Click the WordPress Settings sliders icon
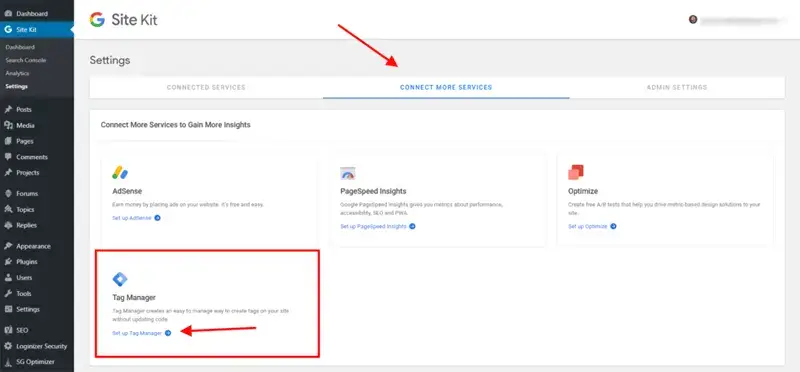Screen dimensions: 800x372 click(8, 309)
